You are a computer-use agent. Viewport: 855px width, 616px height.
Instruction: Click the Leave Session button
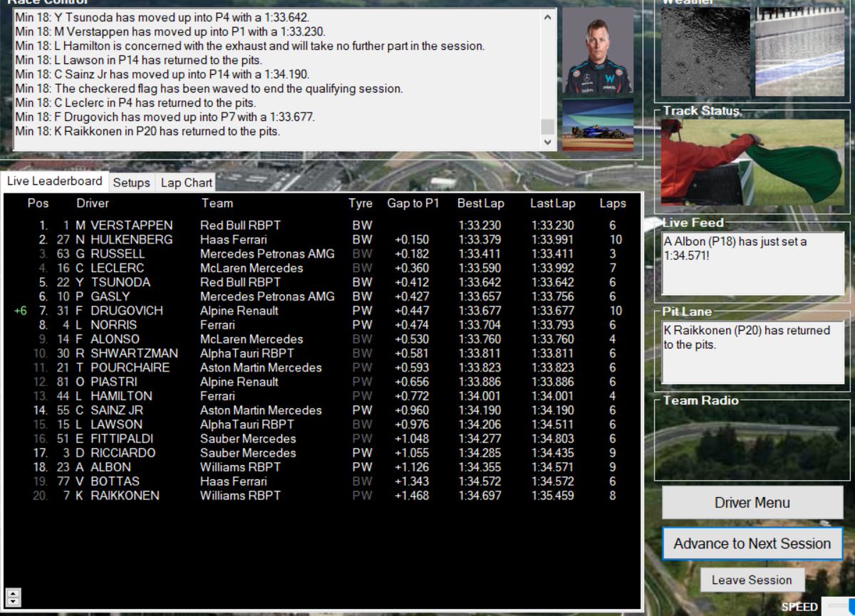(752, 580)
